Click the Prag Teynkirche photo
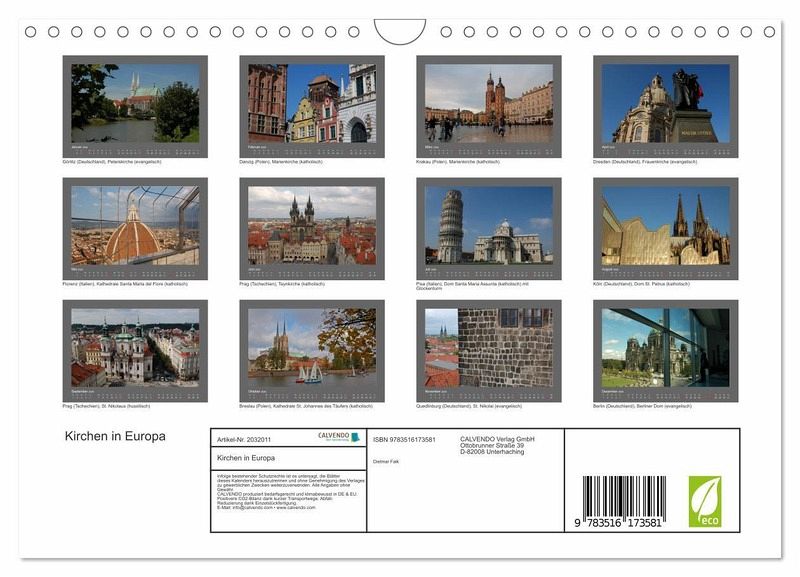The image size is (800, 577). point(312,228)
